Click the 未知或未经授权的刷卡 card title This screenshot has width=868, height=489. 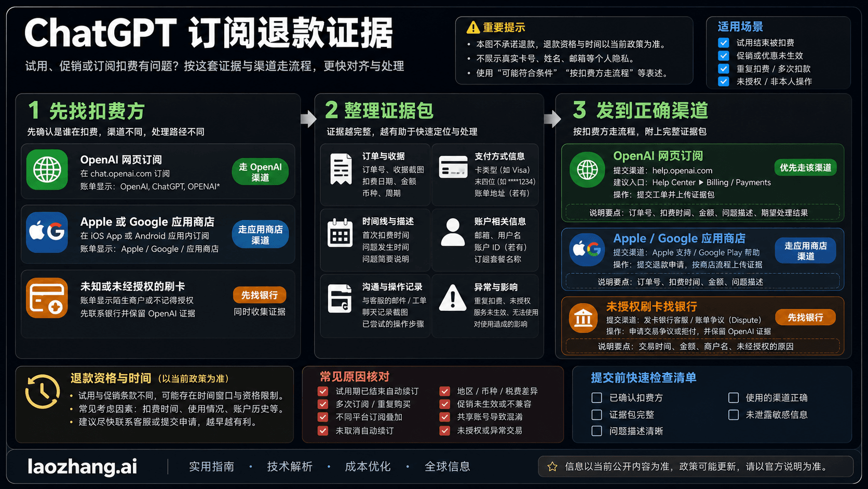132,286
